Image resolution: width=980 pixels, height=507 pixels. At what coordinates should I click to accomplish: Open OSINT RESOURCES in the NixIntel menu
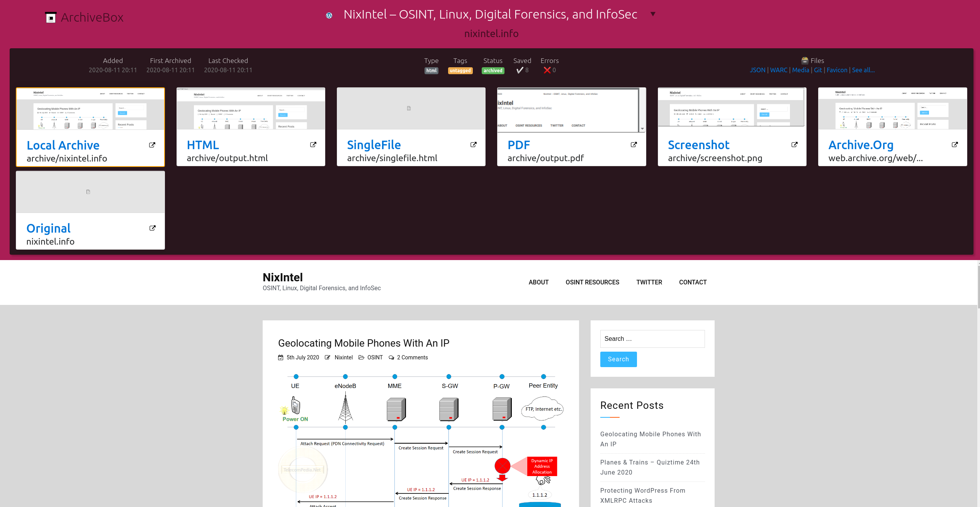point(593,282)
